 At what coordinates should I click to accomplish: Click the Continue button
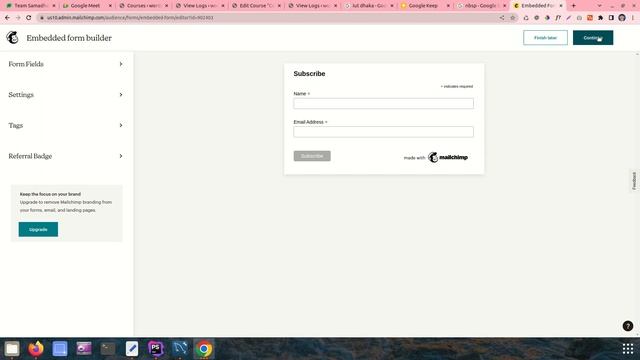(593, 38)
